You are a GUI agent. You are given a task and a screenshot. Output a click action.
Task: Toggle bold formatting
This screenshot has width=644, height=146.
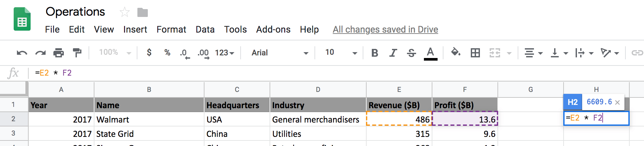(x=375, y=53)
